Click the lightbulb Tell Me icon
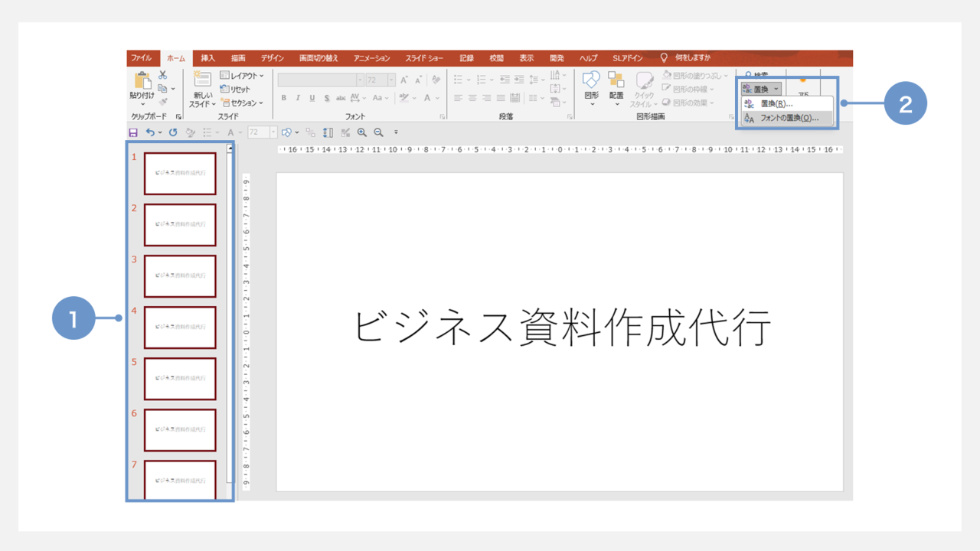Screen dimensions: 980x551 click(664, 58)
